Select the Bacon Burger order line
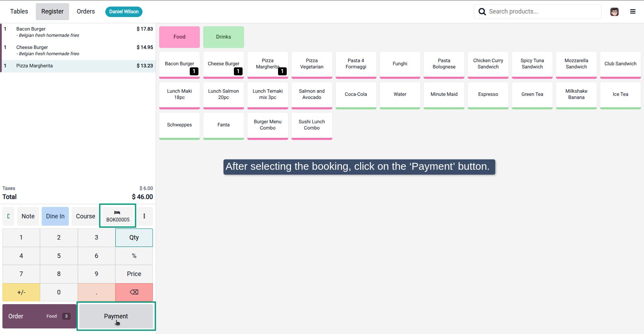644x334 pixels. pyautogui.click(x=78, y=32)
